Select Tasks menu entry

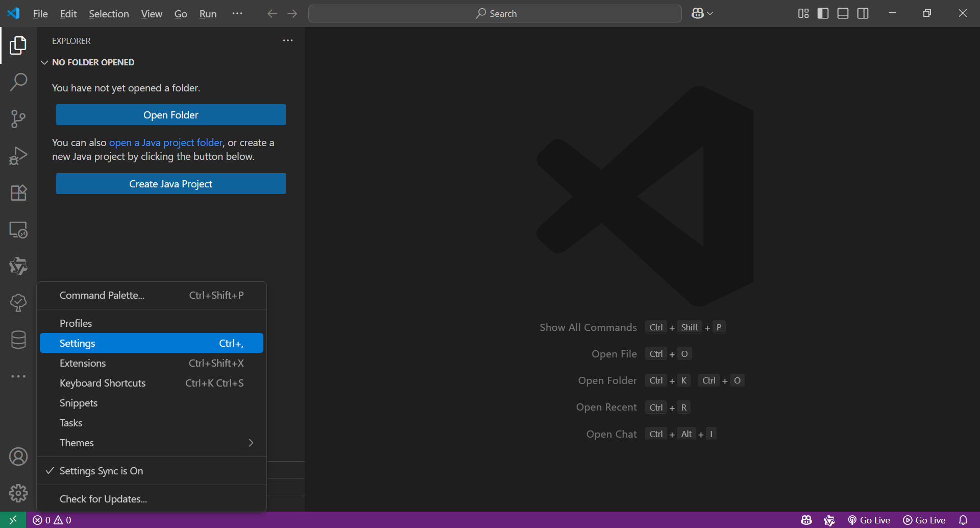[x=152, y=423]
